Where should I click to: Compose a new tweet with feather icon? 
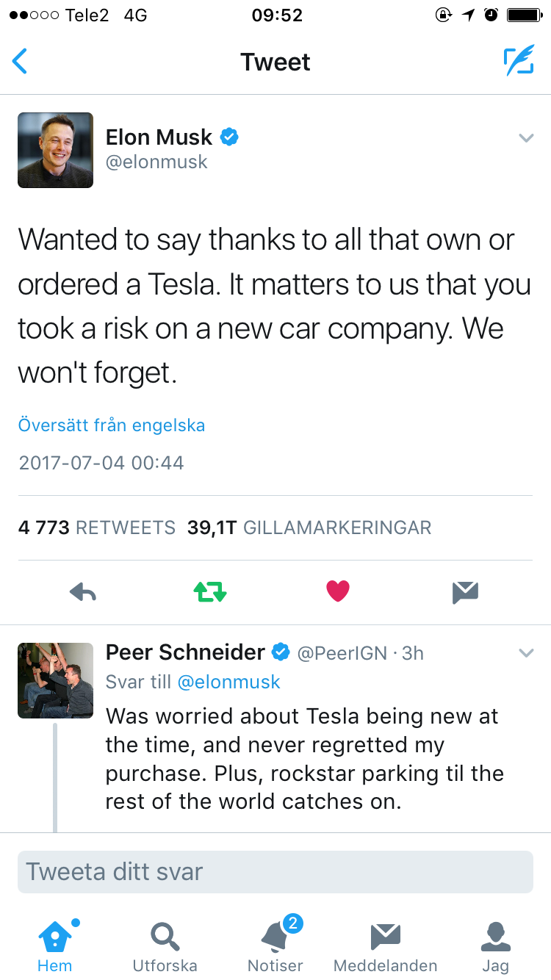coord(519,62)
